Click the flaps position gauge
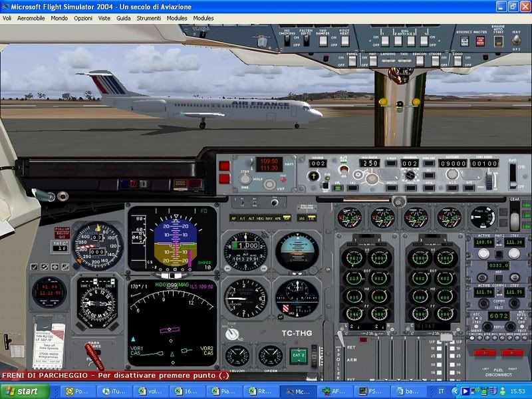 click(x=483, y=217)
